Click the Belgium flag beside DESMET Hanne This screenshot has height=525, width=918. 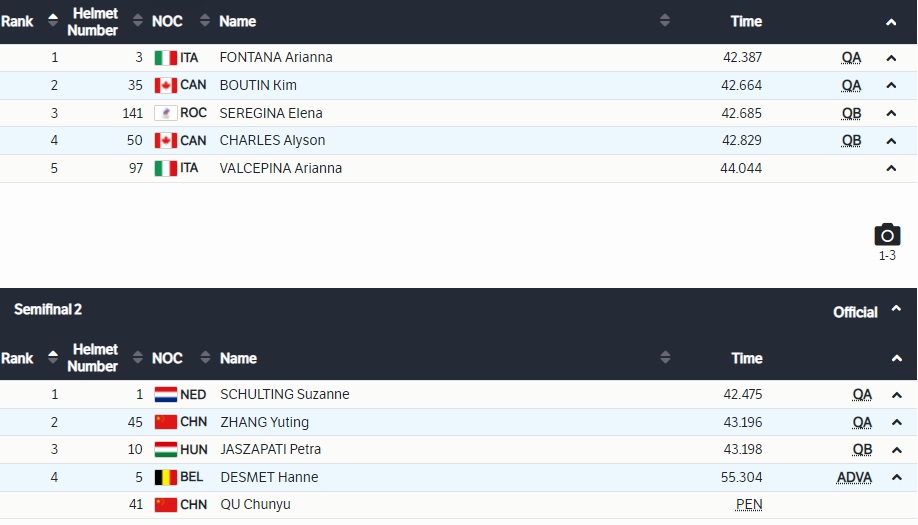point(165,478)
